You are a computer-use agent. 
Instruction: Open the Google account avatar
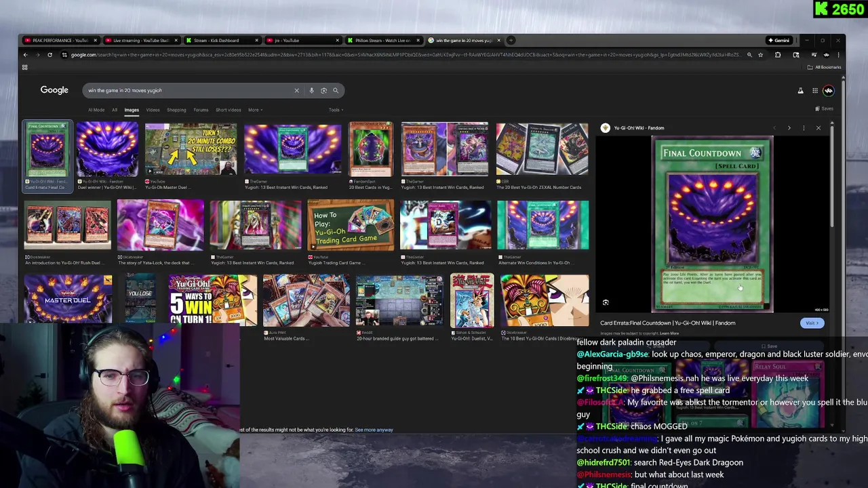point(829,90)
